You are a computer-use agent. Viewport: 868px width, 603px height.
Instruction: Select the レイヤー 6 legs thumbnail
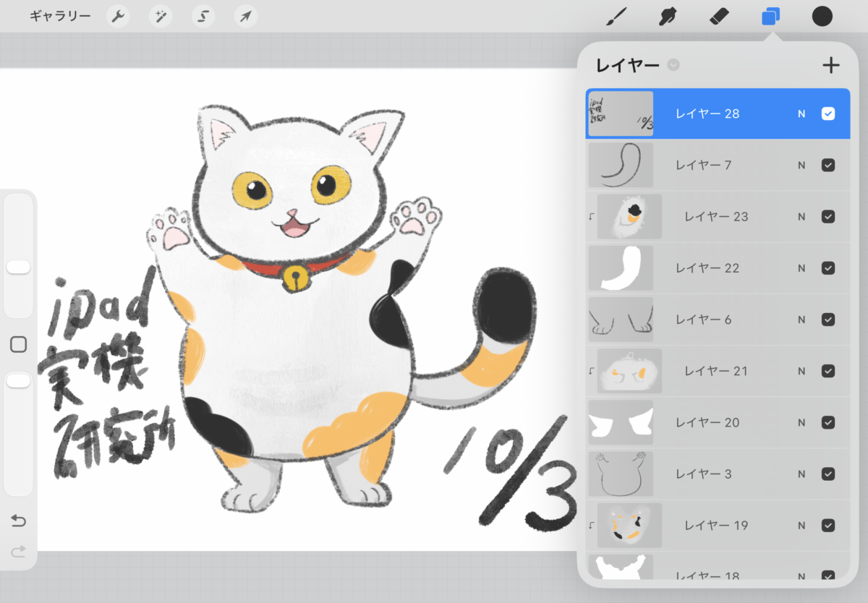coord(621,319)
